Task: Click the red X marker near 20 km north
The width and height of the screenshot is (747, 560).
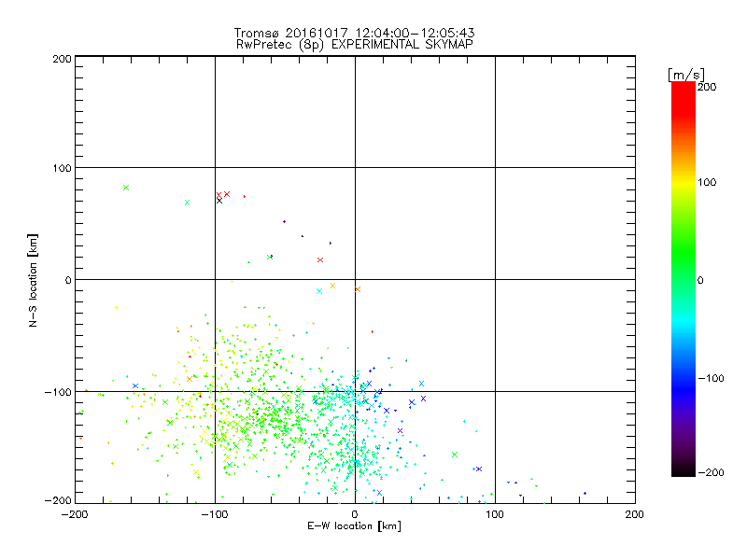Action: (320, 260)
